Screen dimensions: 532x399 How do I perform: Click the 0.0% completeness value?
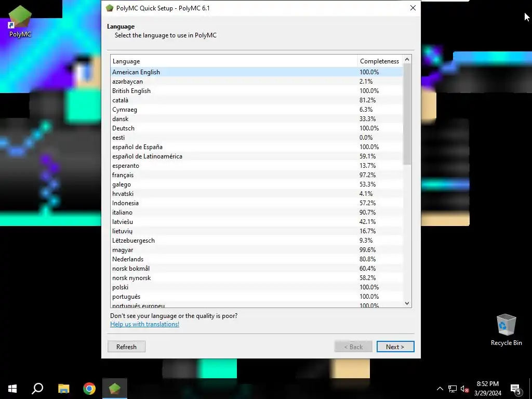click(x=366, y=137)
